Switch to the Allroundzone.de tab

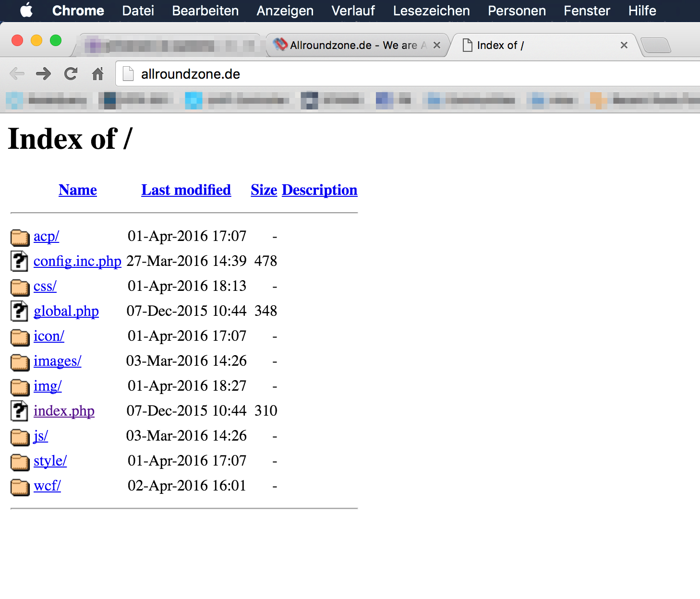point(353,45)
